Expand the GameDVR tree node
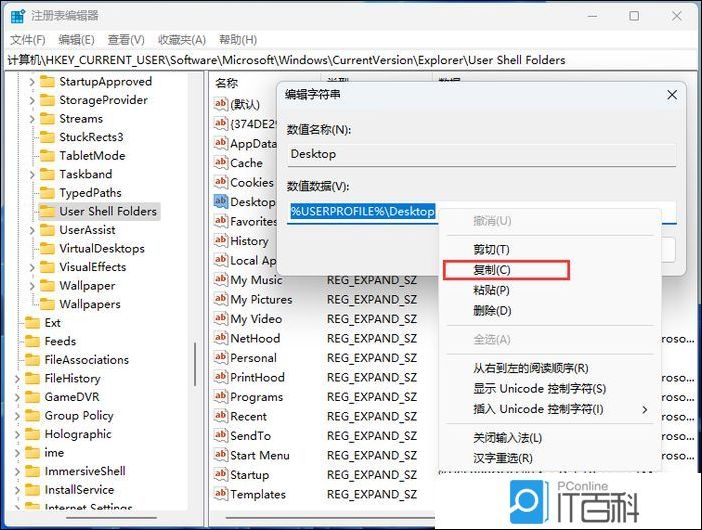Image resolution: width=702 pixels, height=530 pixels. click(17, 398)
